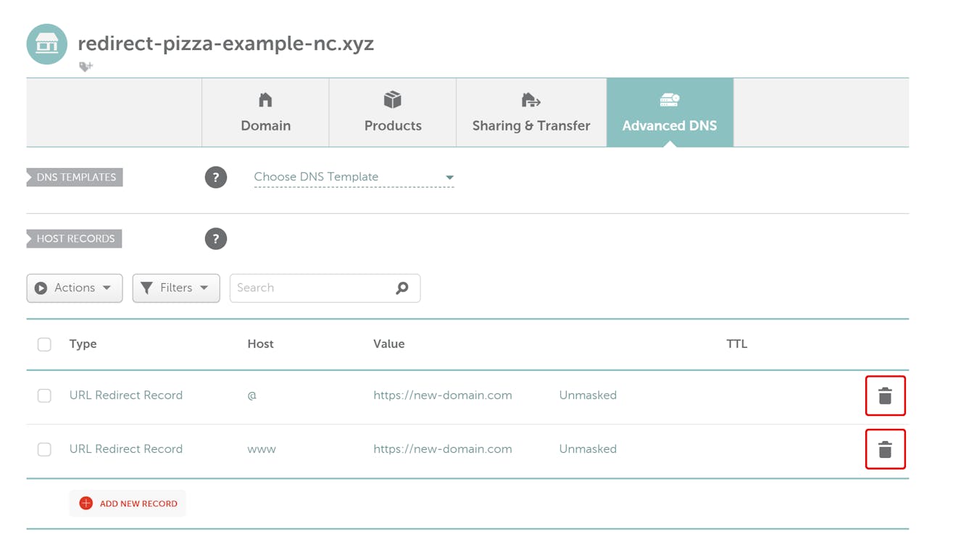Viewport: 974px width, 560px height.
Task: Switch to the Domain tab
Action: [265, 113]
